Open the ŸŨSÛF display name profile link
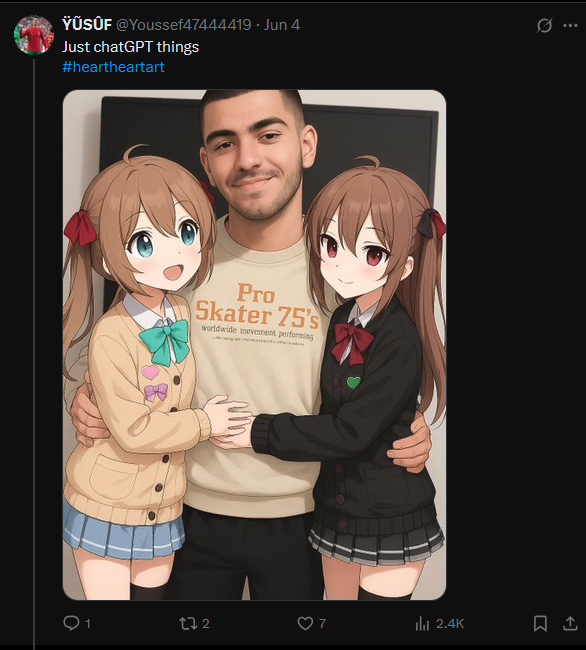 pos(87,25)
